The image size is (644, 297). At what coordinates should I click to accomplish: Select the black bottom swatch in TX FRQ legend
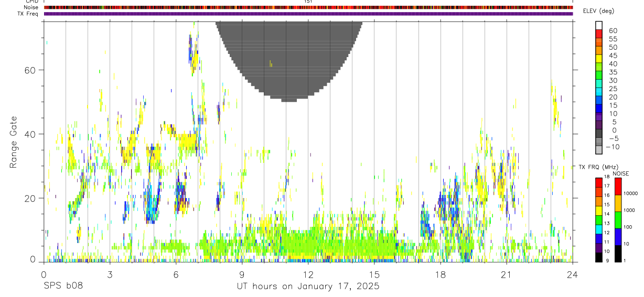[599, 257]
